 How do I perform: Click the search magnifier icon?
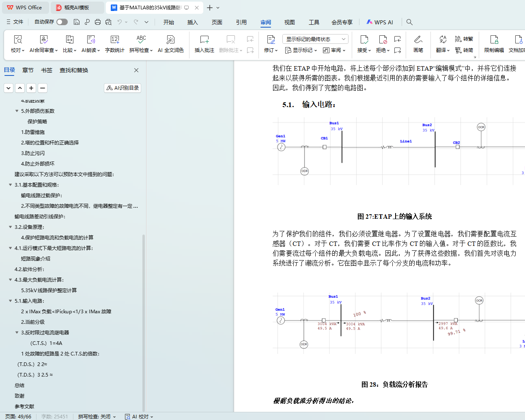pyautogui.click(x=409, y=22)
